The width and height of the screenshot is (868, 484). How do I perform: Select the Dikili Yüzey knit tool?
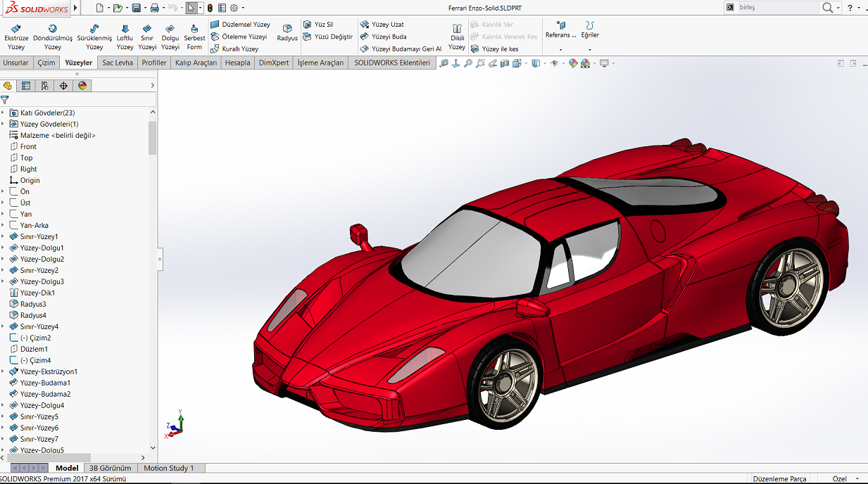pos(457,37)
